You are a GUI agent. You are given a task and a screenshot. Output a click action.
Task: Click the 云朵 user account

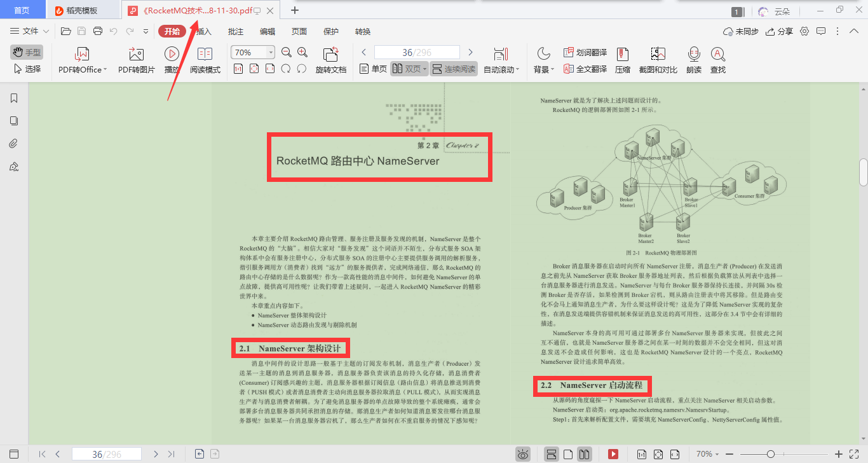[775, 11]
